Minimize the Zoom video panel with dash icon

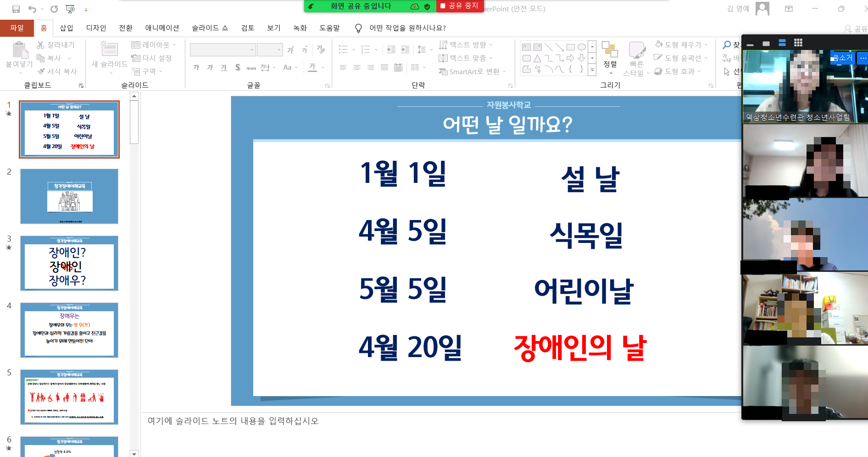[x=750, y=45]
